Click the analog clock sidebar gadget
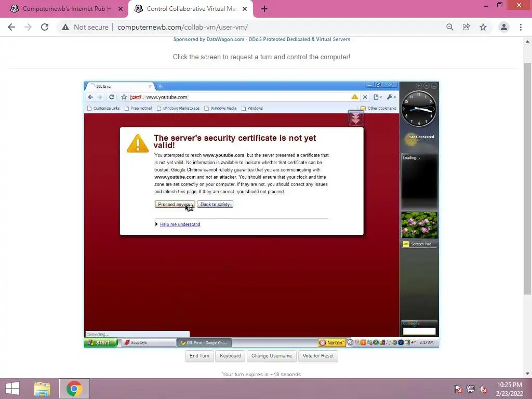The image size is (532, 399). tap(419, 109)
